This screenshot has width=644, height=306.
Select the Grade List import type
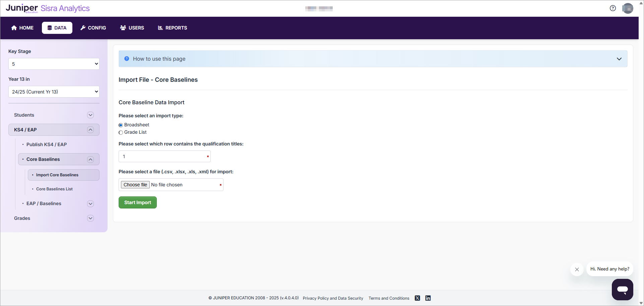coord(121,132)
